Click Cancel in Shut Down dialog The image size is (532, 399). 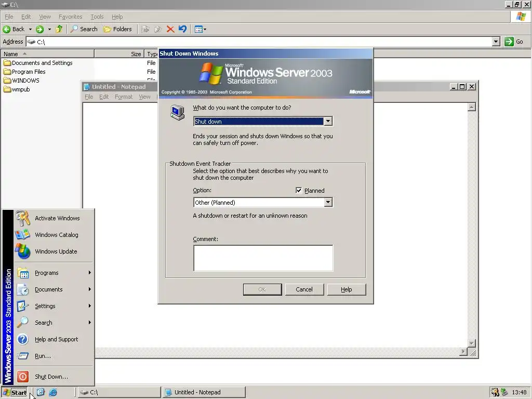coord(304,289)
